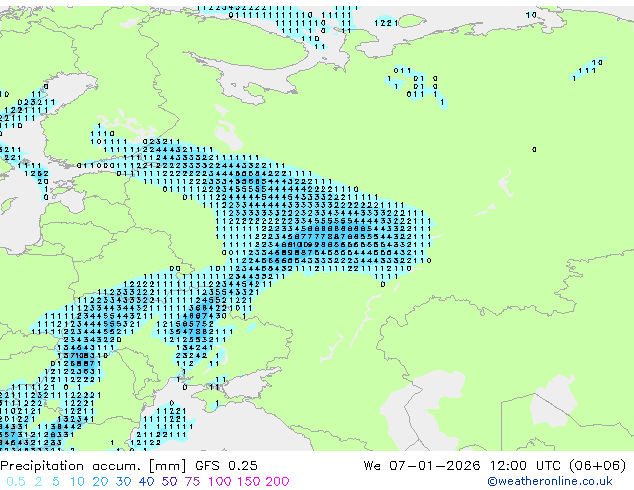634x490 pixels.
Task: Click the 10 mm legend value
Action: [77, 482]
